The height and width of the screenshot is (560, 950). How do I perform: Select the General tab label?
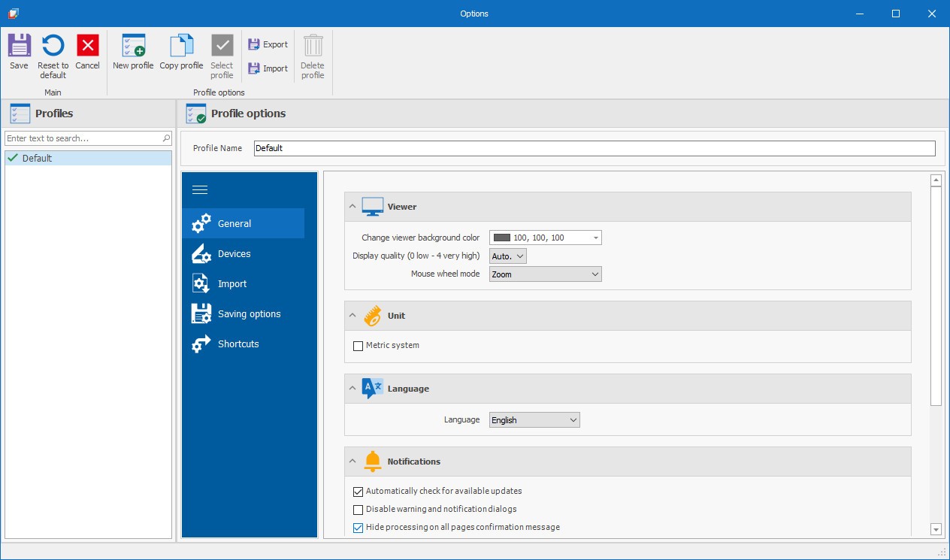pyautogui.click(x=234, y=223)
